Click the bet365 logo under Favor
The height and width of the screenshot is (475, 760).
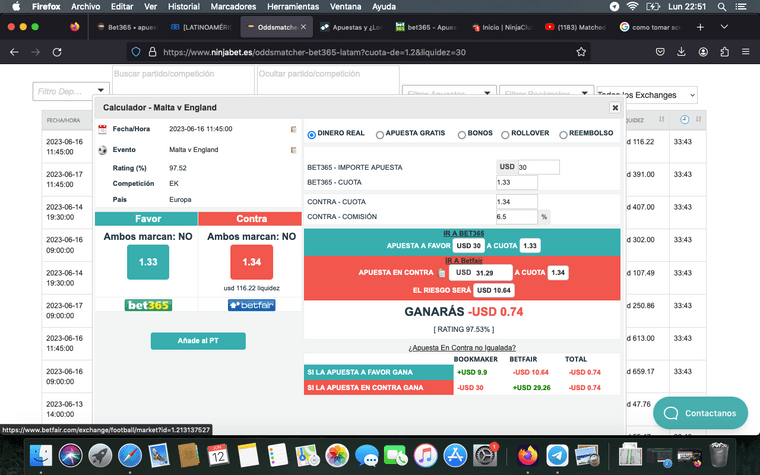[148, 305]
